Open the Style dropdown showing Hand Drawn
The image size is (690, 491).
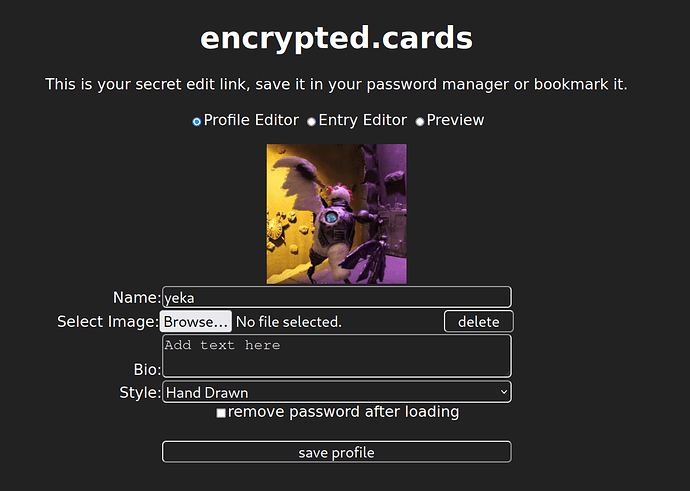337,392
